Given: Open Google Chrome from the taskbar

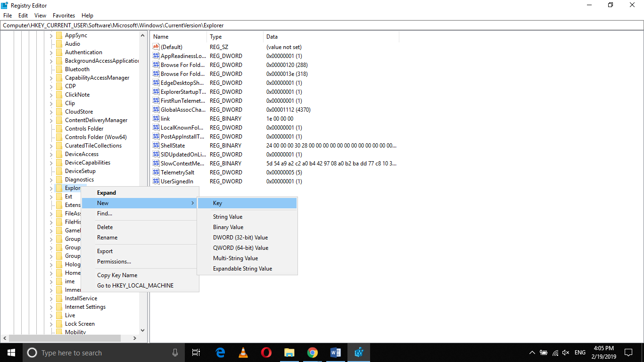Looking at the screenshot, I should pyautogui.click(x=312, y=352).
